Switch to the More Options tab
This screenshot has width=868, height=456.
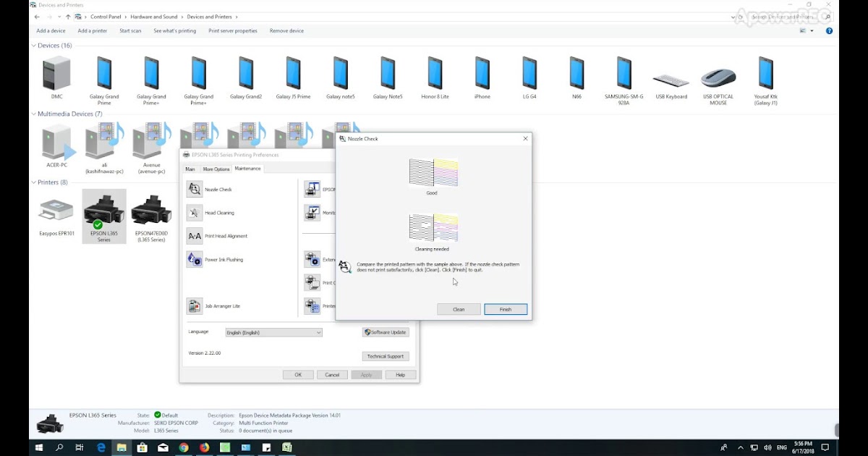pyautogui.click(x=216, y=169)
